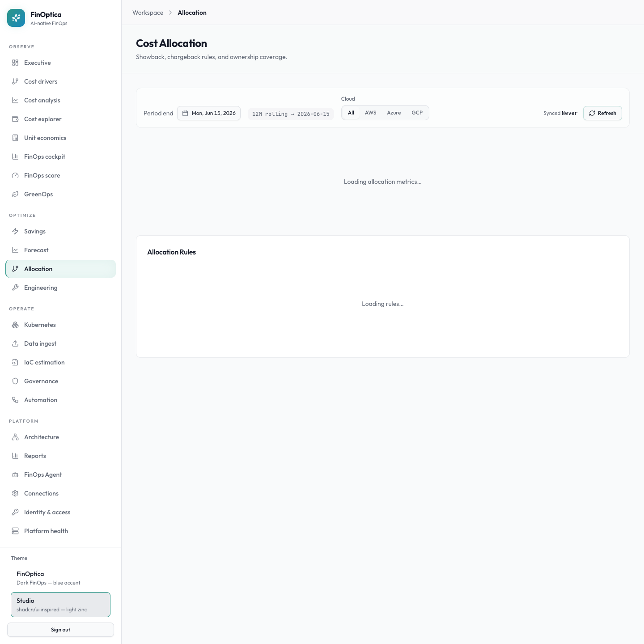Click the Reports bar chart icon
Image resolution: width=644 pixels, height=644 pixels.
[x=15, y=456]
